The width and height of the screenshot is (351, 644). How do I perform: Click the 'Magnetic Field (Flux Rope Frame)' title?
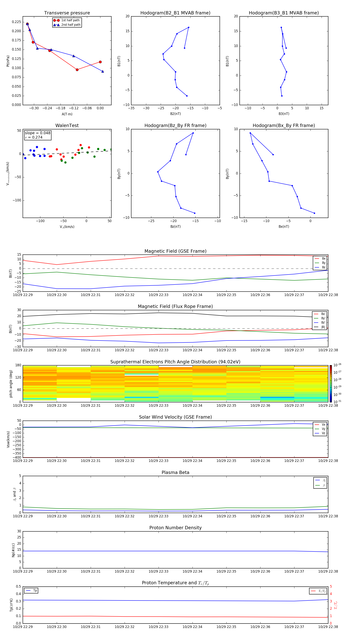tap(175, 307)
